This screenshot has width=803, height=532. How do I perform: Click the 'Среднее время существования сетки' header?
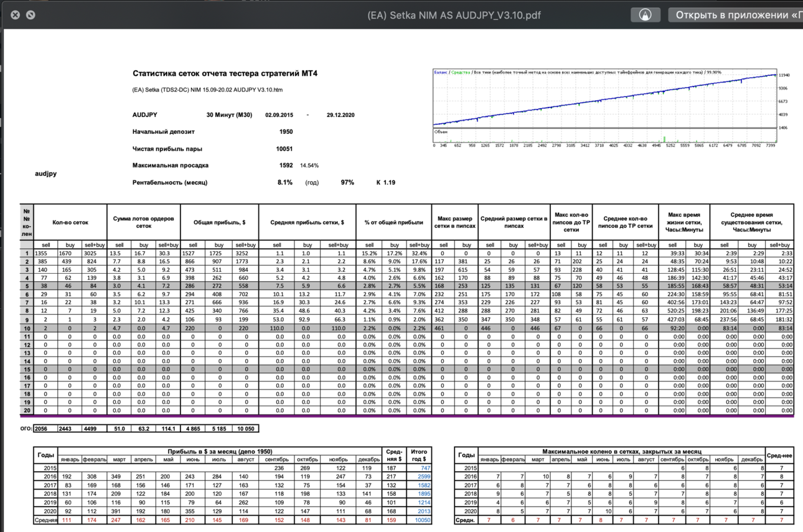pos(752,222)
